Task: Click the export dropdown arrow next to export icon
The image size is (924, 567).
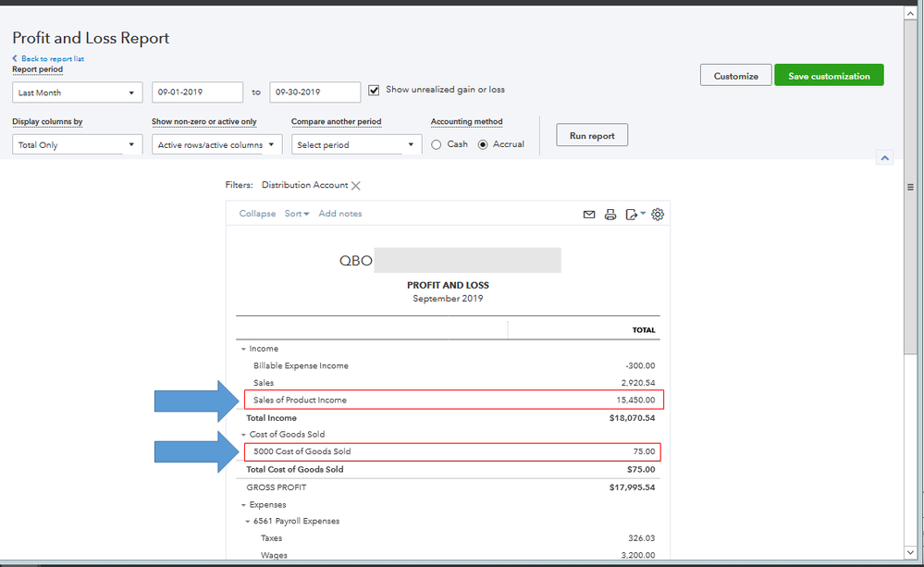Action: click(644, 213)
